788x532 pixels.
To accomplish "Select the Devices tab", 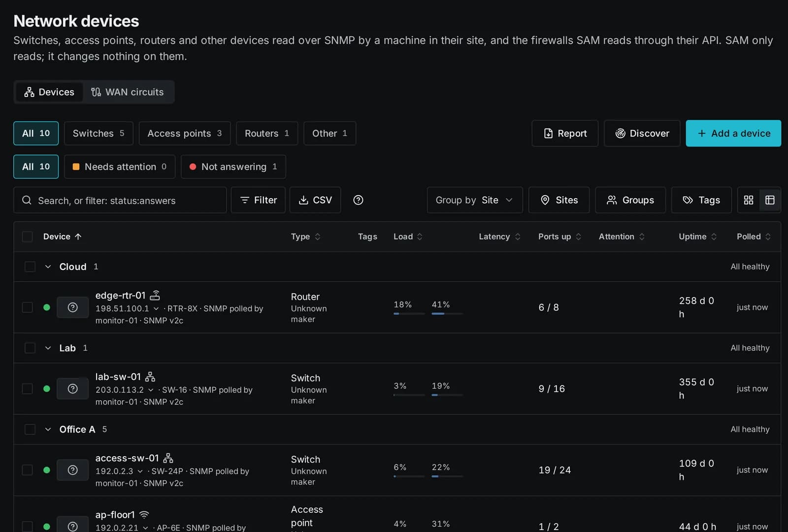I will pyautogui.click(x=49, y=92).
